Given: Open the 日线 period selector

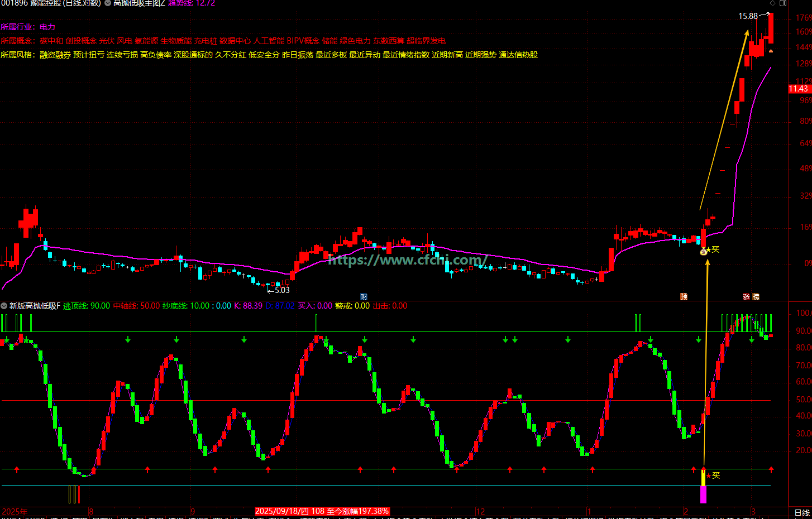Looking at the screenshot, I should click(801, 512).
